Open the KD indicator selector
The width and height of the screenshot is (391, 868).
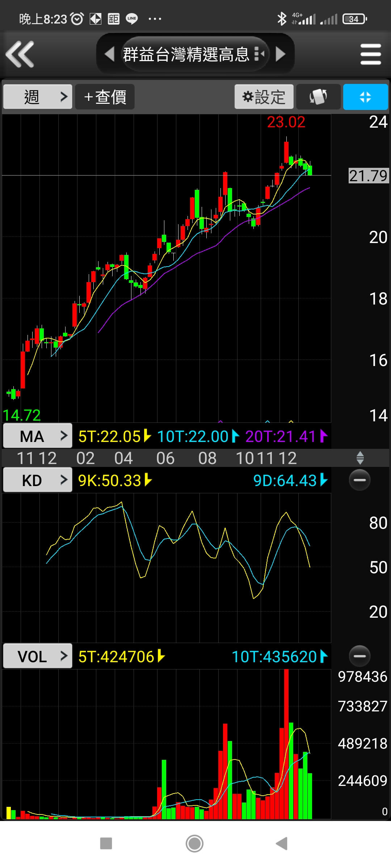[38, 480]
